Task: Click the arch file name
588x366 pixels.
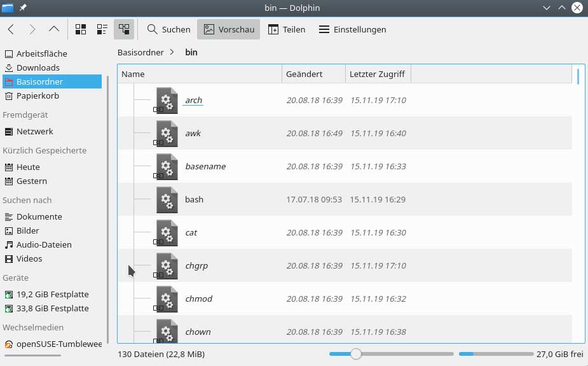Action: coord(193,100)
